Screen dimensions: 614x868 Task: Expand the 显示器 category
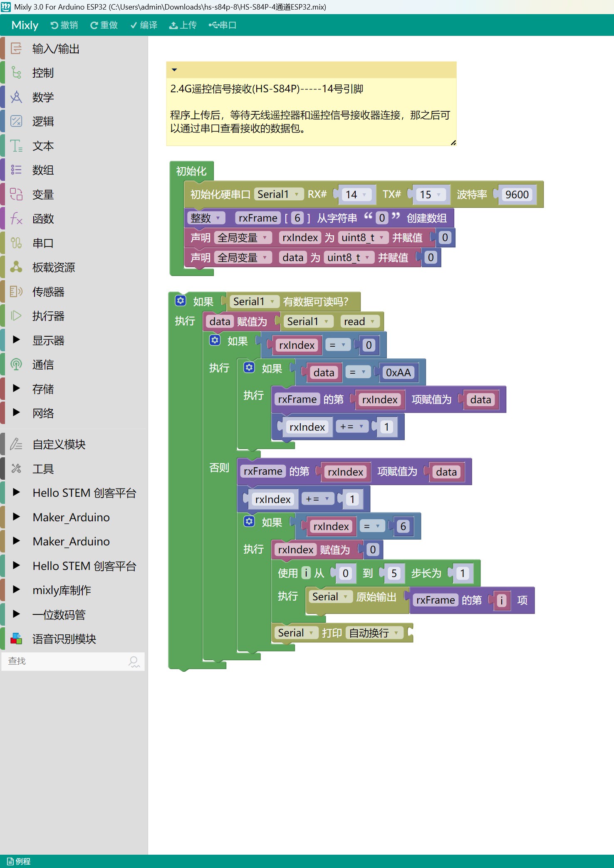(16, 340)
